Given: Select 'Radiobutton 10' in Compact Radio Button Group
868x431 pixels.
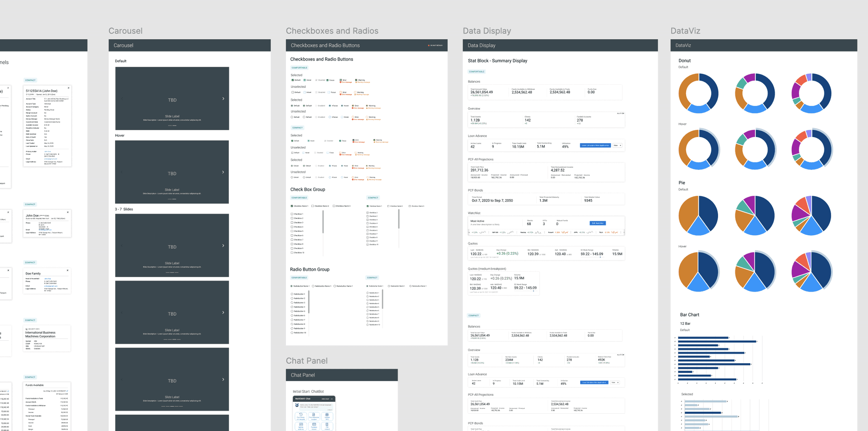Looking at the screenshot, I should click(367, 325).
